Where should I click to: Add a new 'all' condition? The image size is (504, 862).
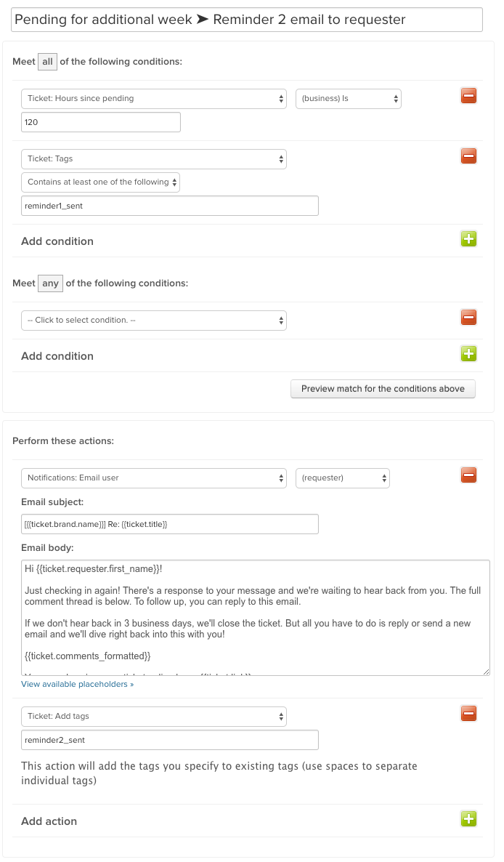(468, 239)
